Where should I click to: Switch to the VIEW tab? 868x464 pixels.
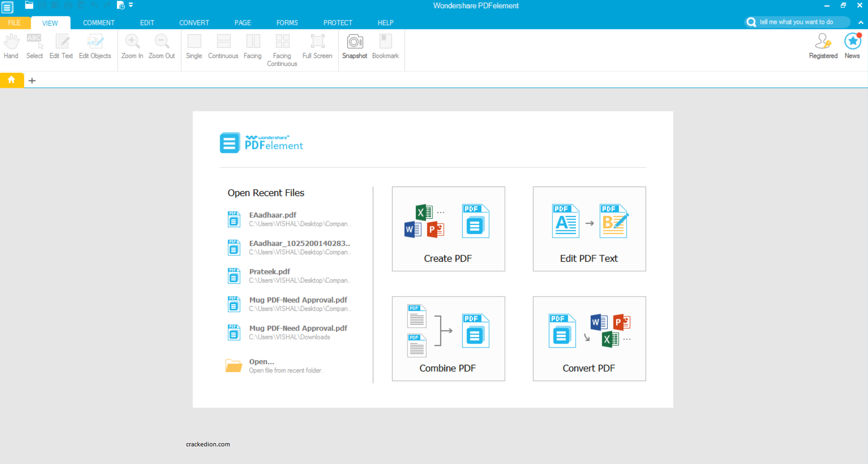click(x=50, y=23)
